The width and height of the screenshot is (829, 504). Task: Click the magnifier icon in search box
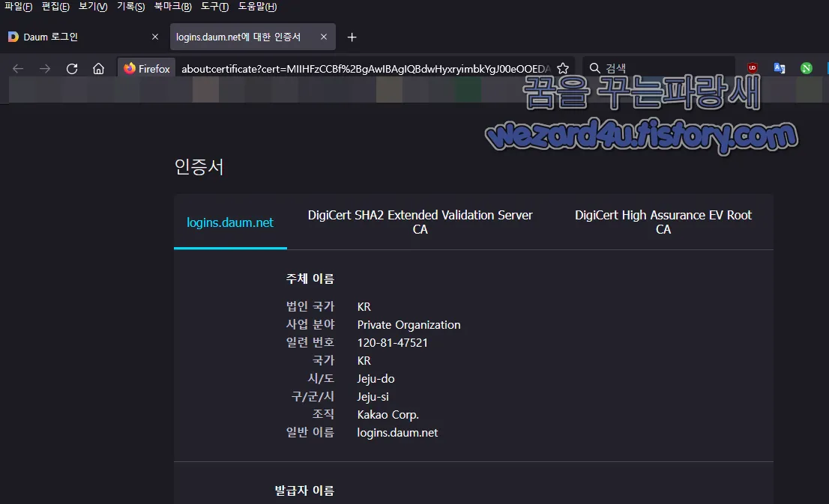(595, 68)
